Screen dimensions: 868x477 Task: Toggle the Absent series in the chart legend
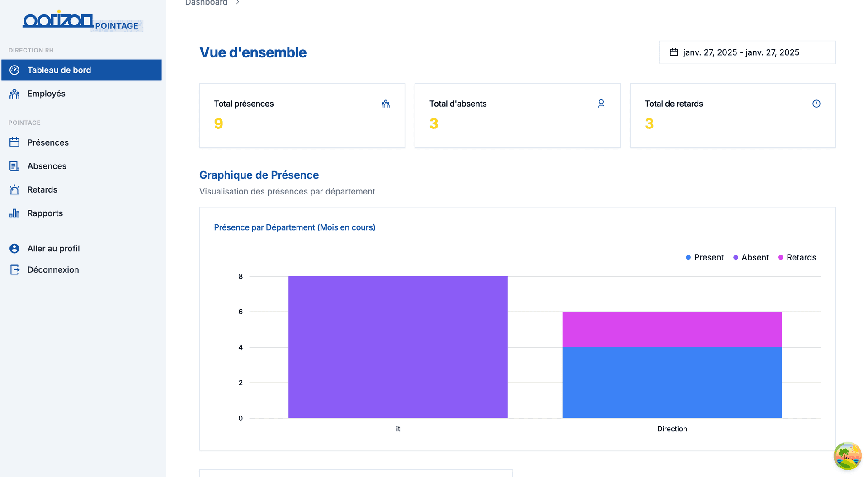coord(750,257)
